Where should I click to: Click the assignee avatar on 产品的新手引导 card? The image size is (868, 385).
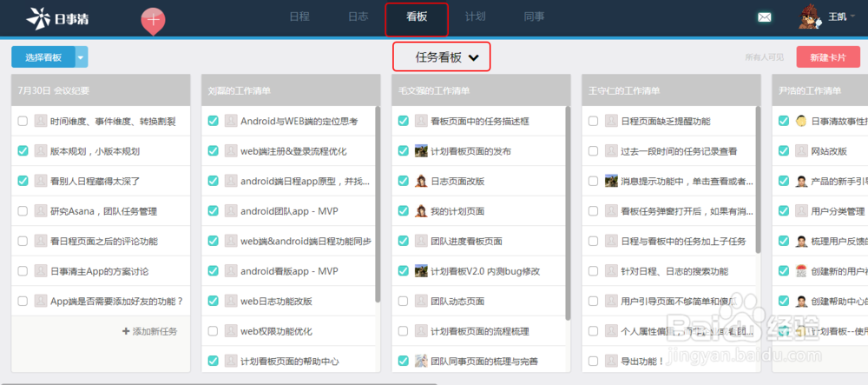tap(801, 181)
